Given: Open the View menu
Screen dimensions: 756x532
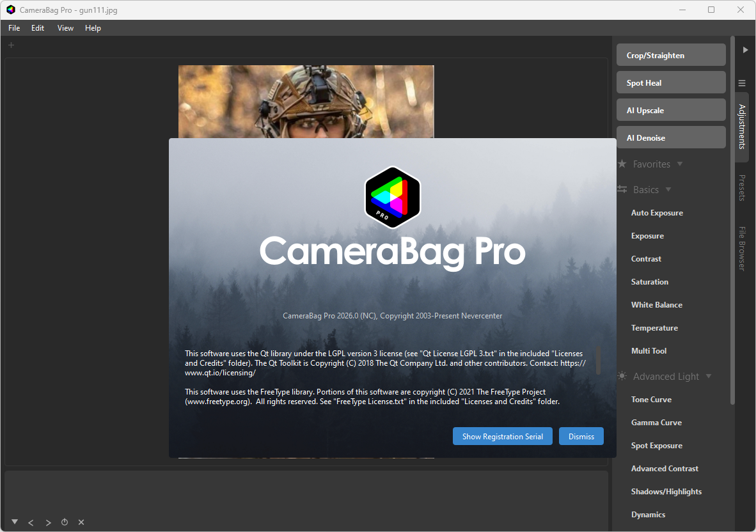Looking at the screenshot, I should 65,28.
